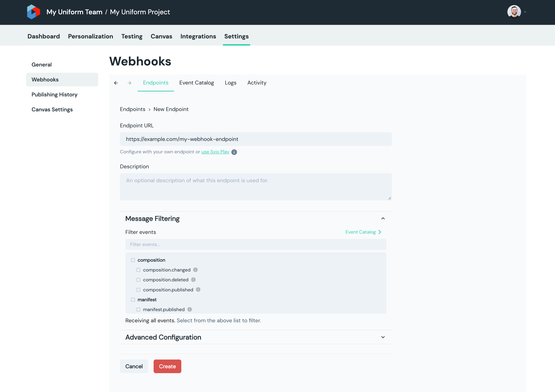The image size is (555, 392).
Task: Click info icon next to manifest.published
Action: (189, 310)
